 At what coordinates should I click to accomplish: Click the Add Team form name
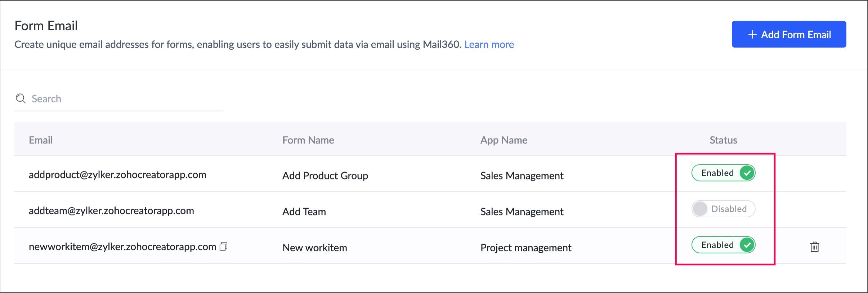[304, 212]
